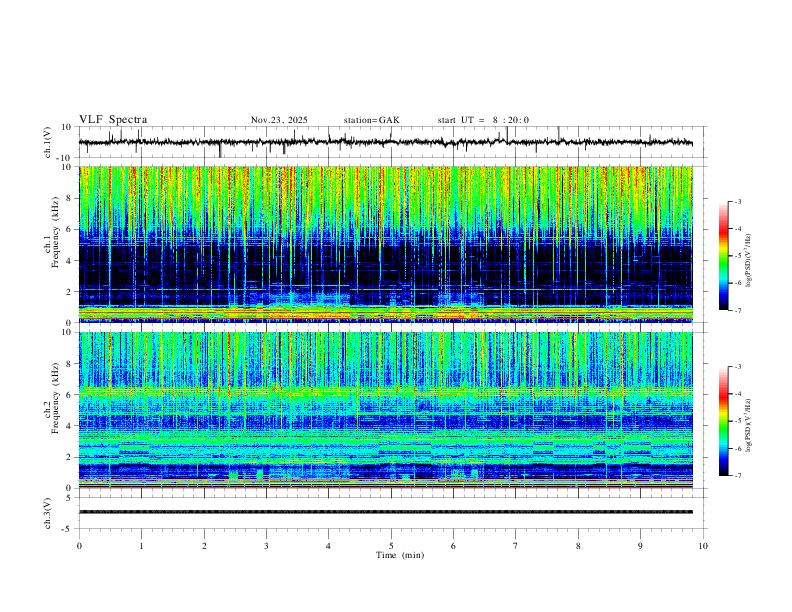Click the lower PSD color scale bar
The image size is (792, 612).
(x=724, y=421)
